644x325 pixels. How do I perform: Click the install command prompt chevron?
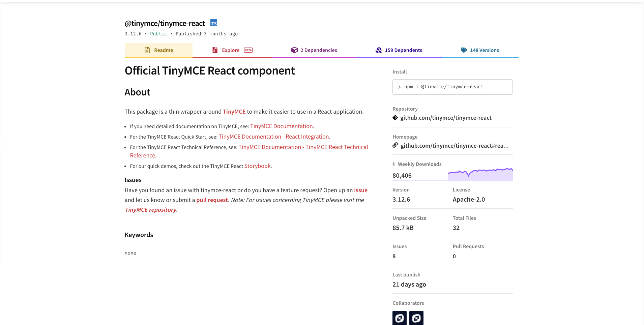[400, 87]
